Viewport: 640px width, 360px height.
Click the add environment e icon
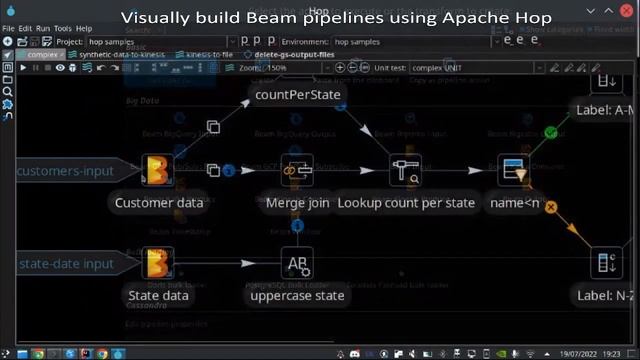[x=520, y=40]
